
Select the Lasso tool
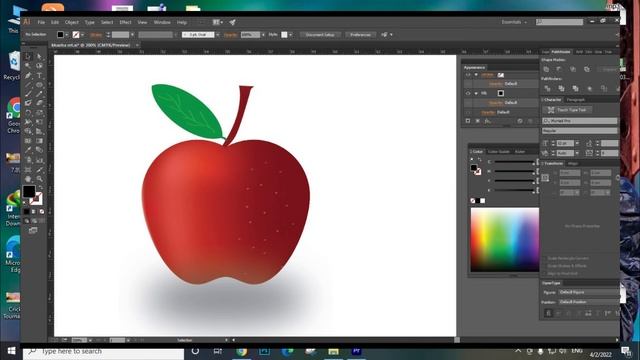click(x=39, y=66)
